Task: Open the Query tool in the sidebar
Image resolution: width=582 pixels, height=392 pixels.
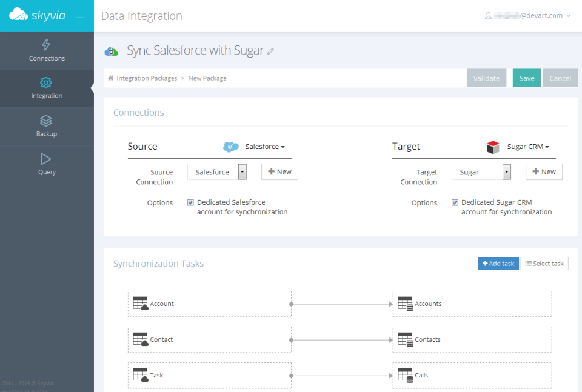Action: click(x=47, y=164)
